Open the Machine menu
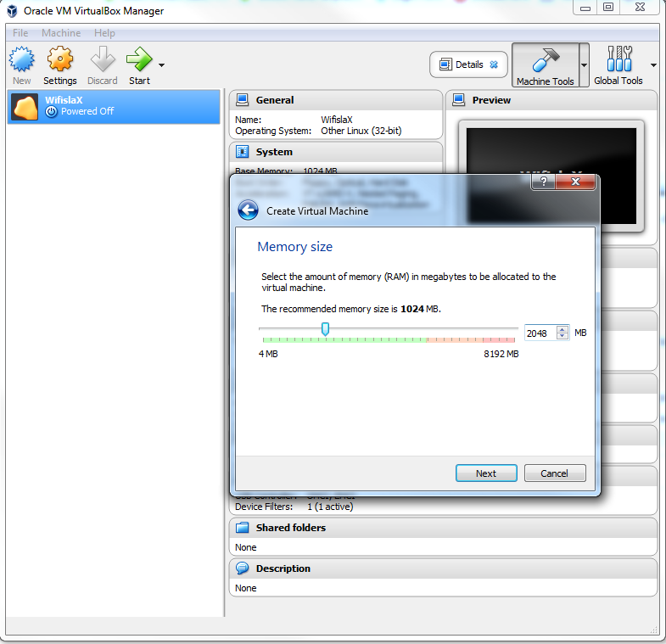The height and width of the screenshot is (644, 666). point(61,33)
